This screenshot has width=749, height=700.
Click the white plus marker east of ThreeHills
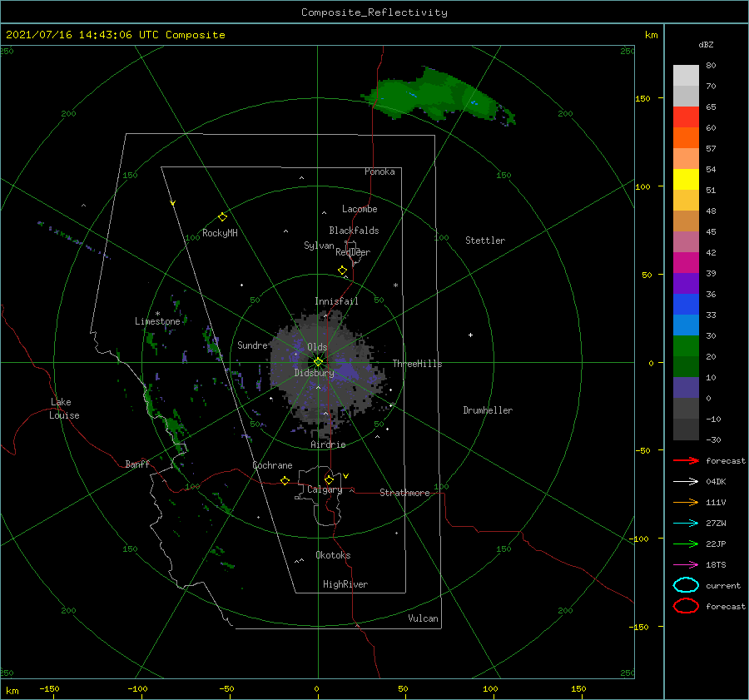[470, 335]
